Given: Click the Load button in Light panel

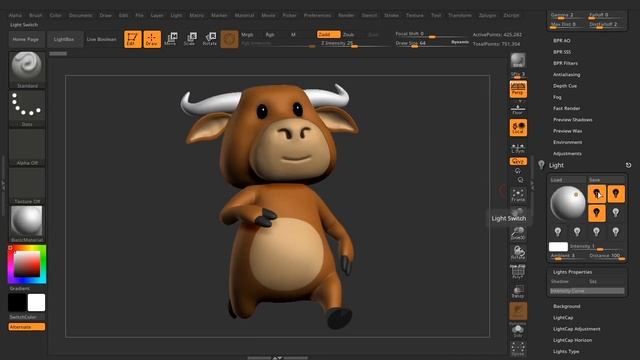Looking at the screenshot, I should pyautogui.click(x=567, y=180).
